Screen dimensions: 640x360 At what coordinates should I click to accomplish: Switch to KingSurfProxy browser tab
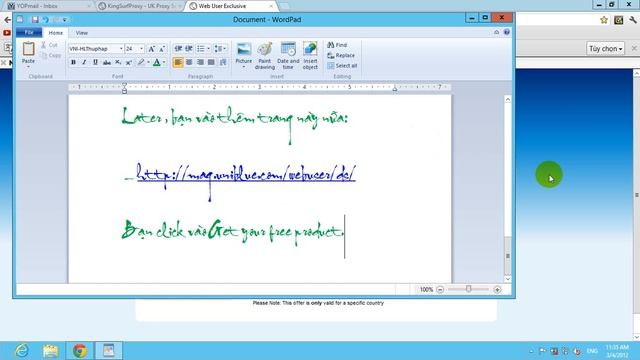pos(140,6)
